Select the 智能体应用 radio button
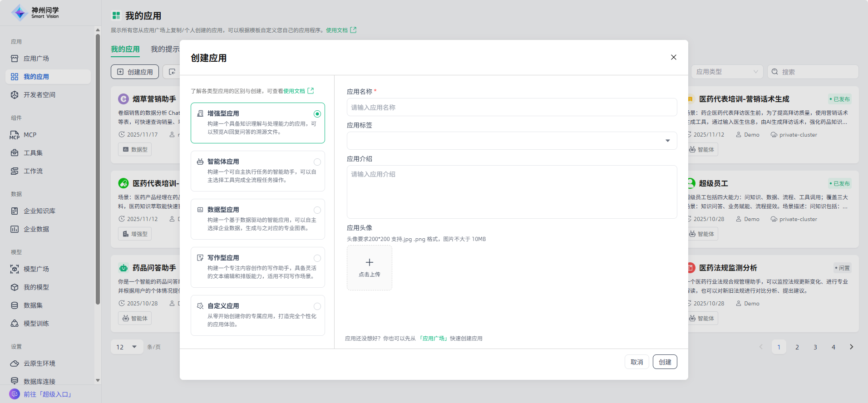The height and width of the screenshot is (403, 868). [x=317, y=162]
